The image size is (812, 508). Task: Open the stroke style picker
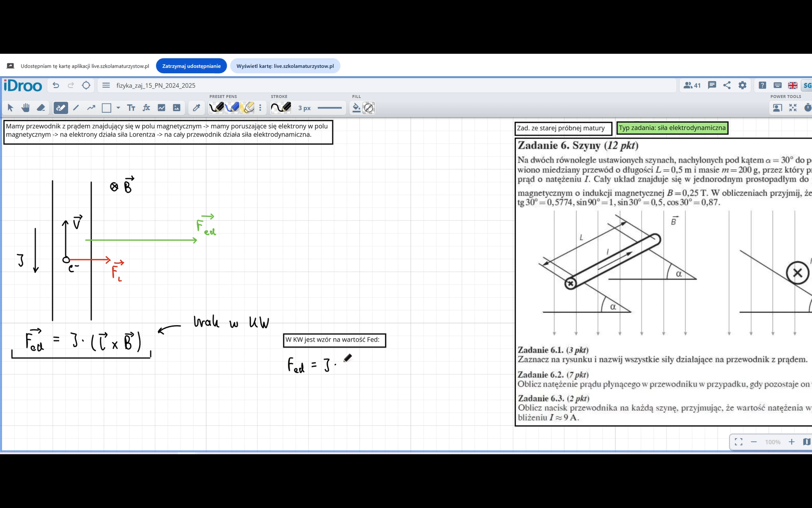pos(281,108)
